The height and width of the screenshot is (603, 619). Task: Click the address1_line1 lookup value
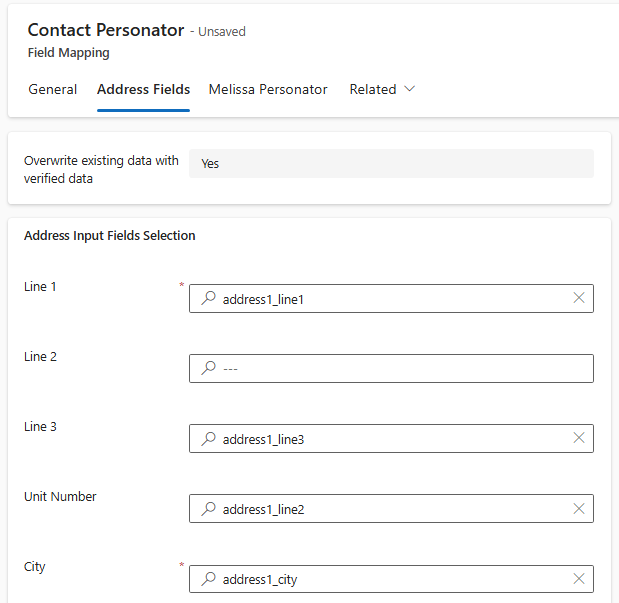[x=263, y=299]
